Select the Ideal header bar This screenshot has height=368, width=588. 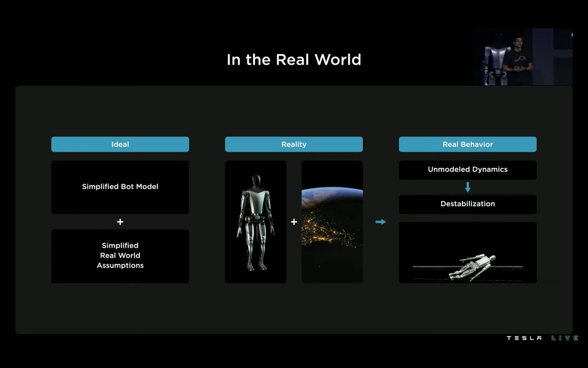[120, 144]
